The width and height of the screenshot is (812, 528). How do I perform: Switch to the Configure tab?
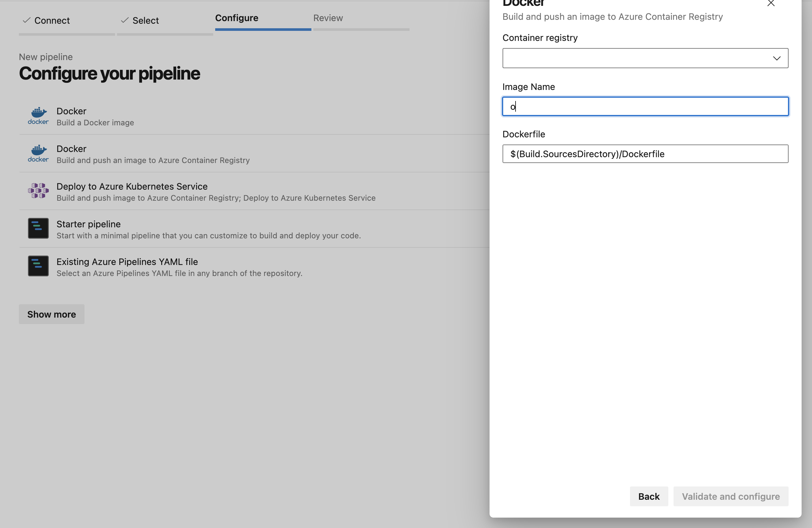click(x=236, y=18)
